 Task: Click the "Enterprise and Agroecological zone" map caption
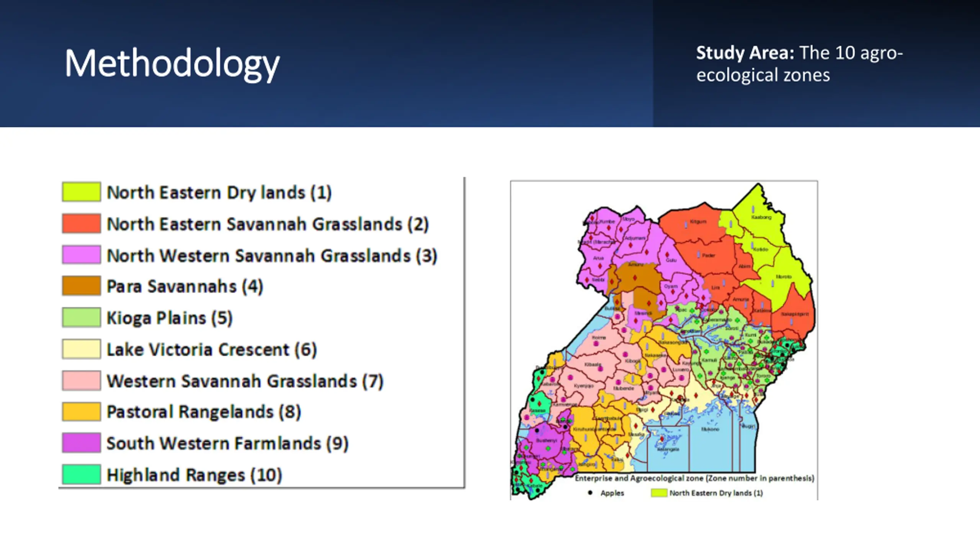point(694,478)
